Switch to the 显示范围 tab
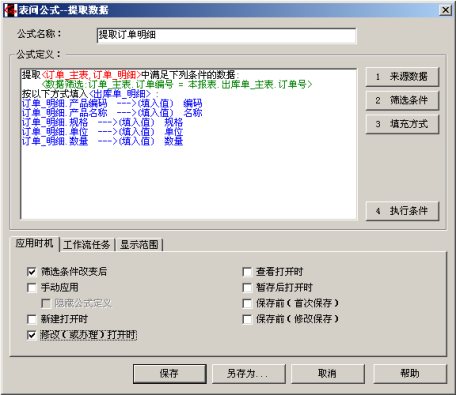 (139, 245)
